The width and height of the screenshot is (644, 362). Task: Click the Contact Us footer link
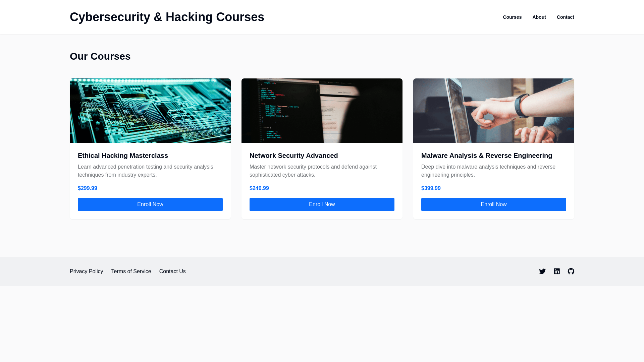(x=172, y=271)
